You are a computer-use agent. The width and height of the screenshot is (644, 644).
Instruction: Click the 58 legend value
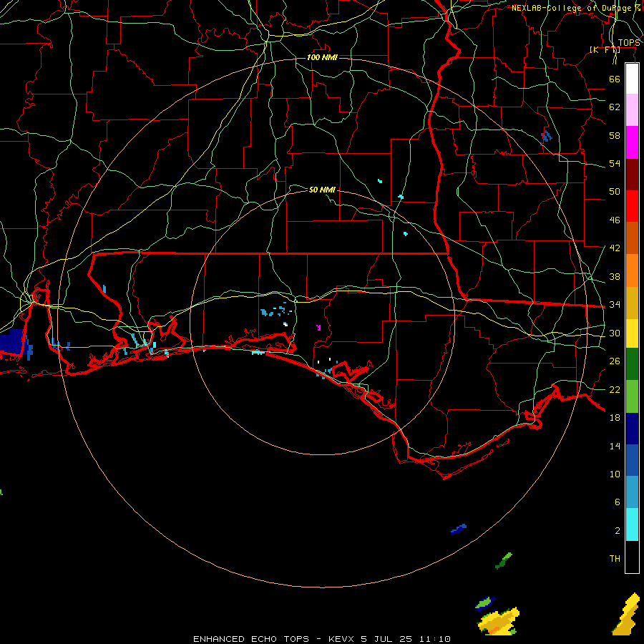[x=615, y=135]
